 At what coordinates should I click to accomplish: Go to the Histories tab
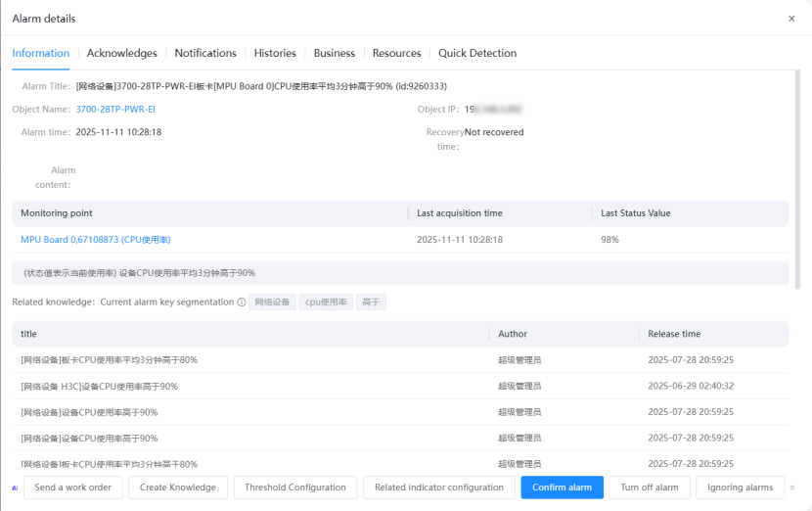click(275, 53)
